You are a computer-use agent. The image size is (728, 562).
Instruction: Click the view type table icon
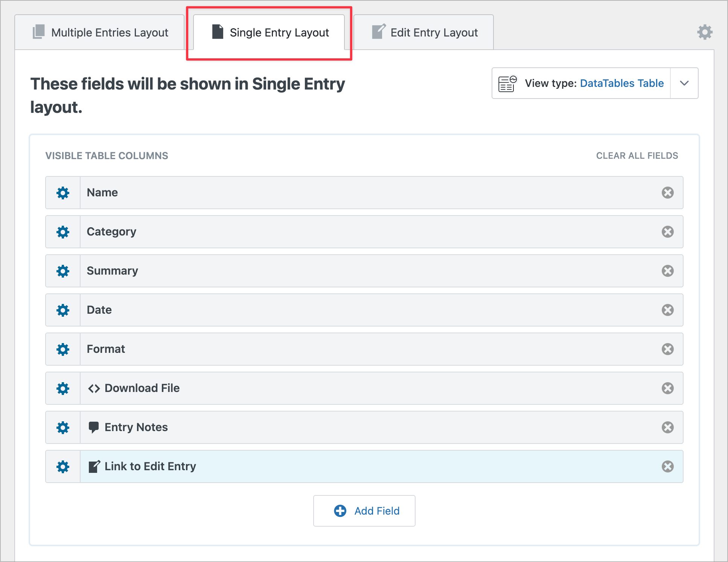507,84
